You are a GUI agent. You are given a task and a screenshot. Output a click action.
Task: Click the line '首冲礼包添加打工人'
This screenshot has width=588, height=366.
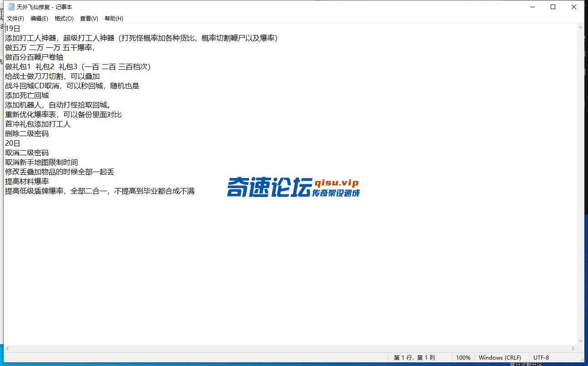point(38,124)
